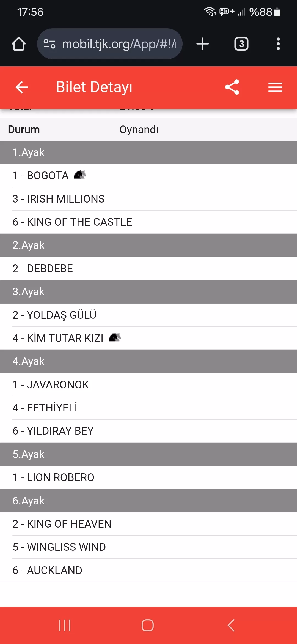This screenshot has width=297, height=644.
Task: Tap the browser home icon
Action: point(19,44)
